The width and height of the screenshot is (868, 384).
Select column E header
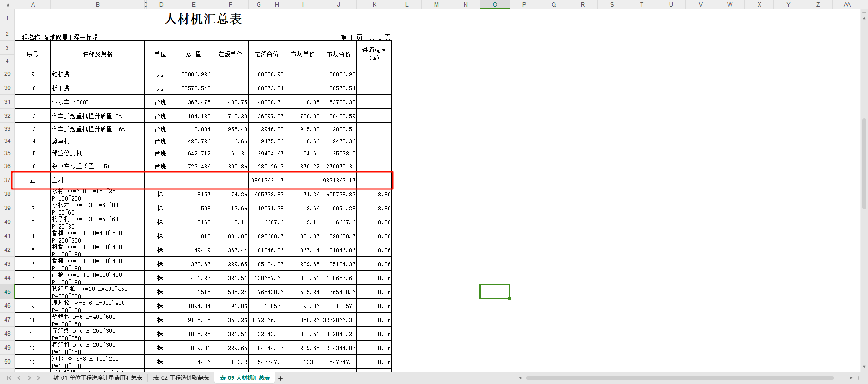click(194, 5)
